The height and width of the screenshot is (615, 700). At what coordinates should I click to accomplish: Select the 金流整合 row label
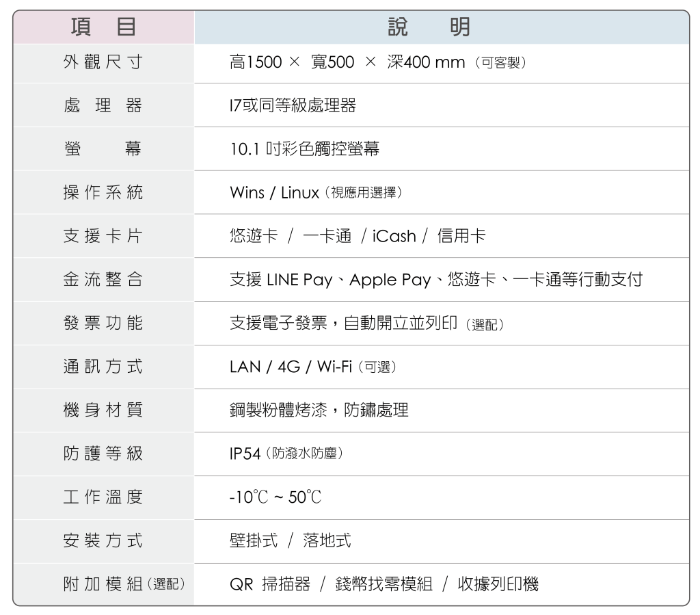tap(103, 280)
